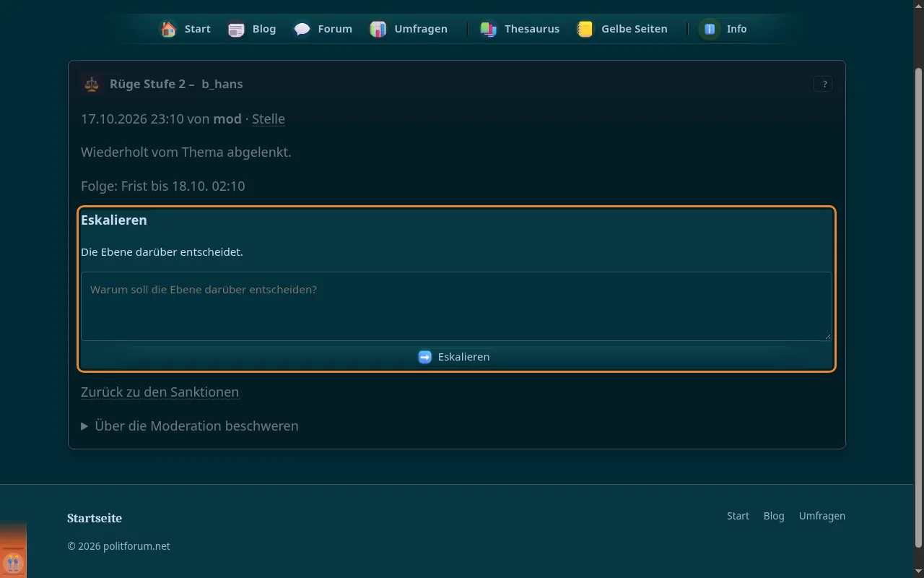Submit with the Eskalieren button
924x578 pixels.
point(455,357)
